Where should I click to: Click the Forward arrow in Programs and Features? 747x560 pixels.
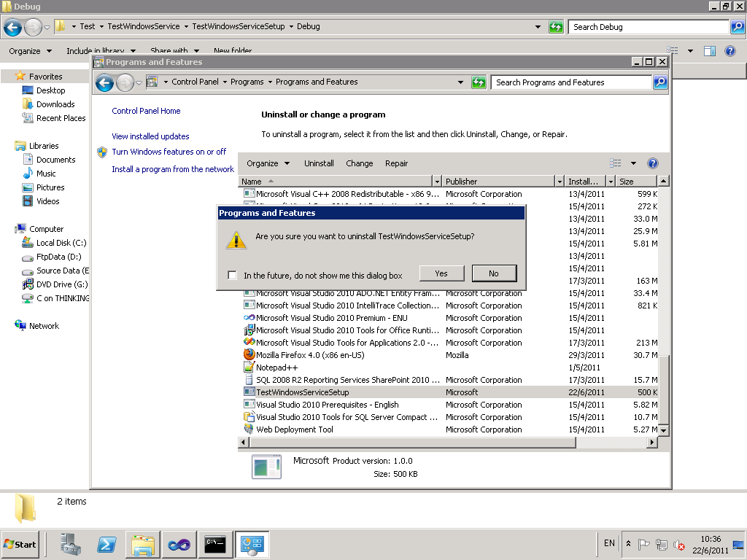coord(125,83)
